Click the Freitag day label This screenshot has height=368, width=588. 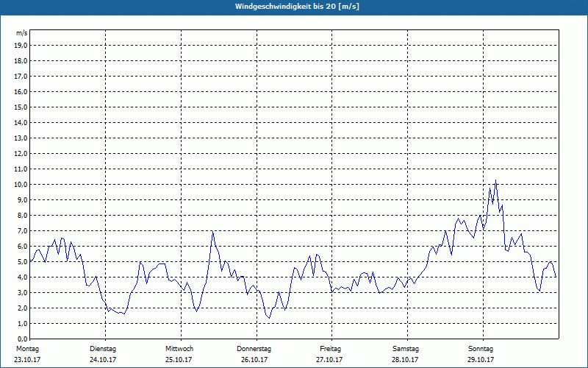coord(330,349)
